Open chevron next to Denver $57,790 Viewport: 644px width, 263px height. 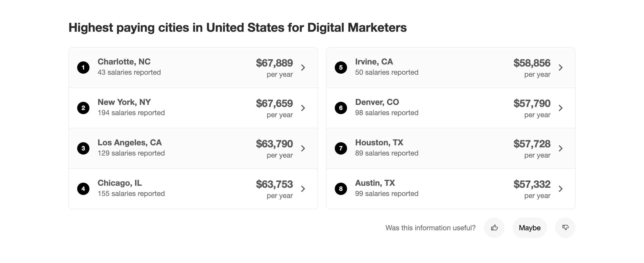(x=561, y=108)
